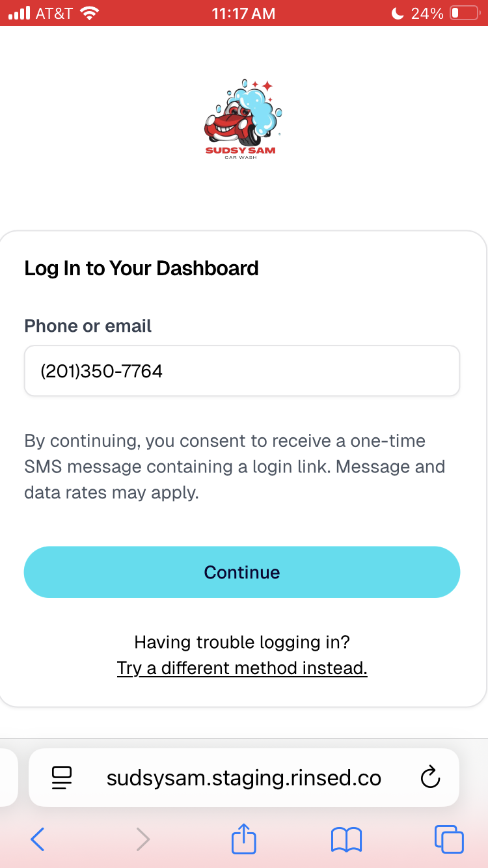Tap the 'Log In to Your Dashboard' heading
This screenshot has width=488, height=868.
point(141,268)
